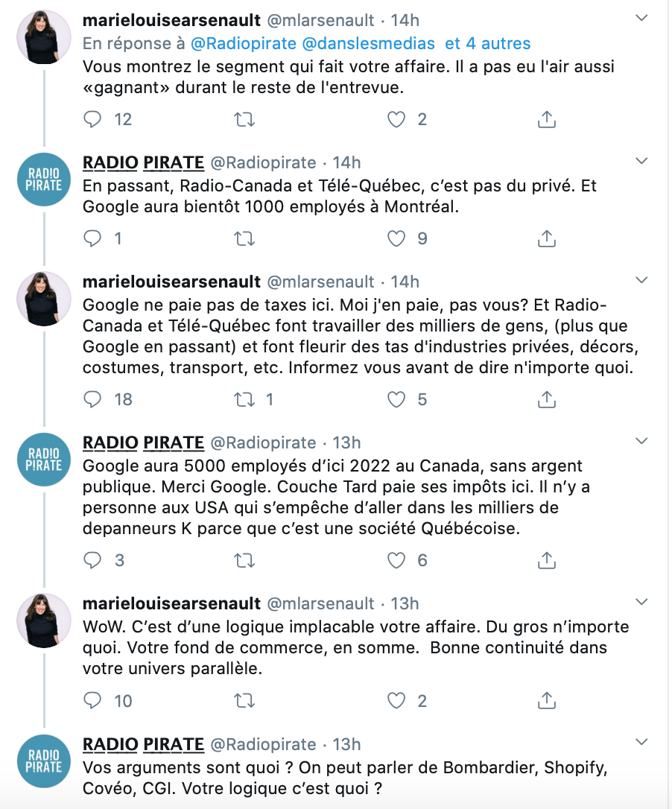Open the marielouisearsenault profile name in the first tweet

pos(172,20)
